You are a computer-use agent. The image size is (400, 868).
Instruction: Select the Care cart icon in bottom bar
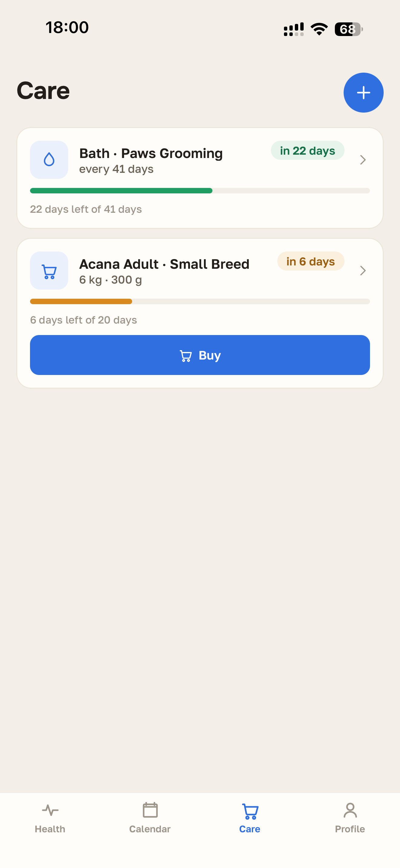click(250, 811)
